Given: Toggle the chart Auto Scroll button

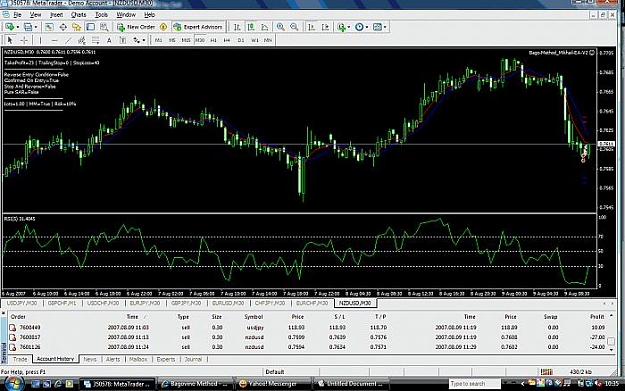Looking at the screenshot, I should 312,27.
